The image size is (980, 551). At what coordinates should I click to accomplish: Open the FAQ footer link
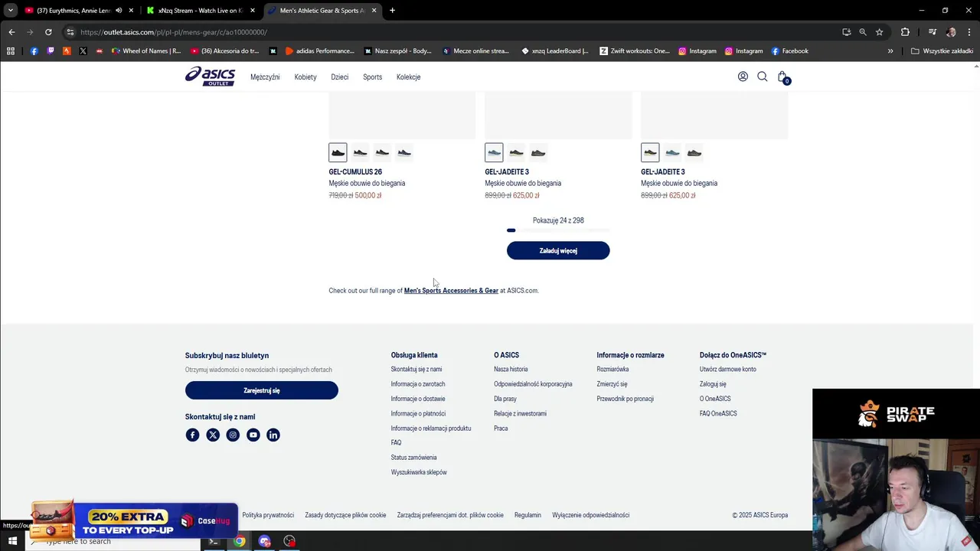pyautogui.click(x=396, y=443)
